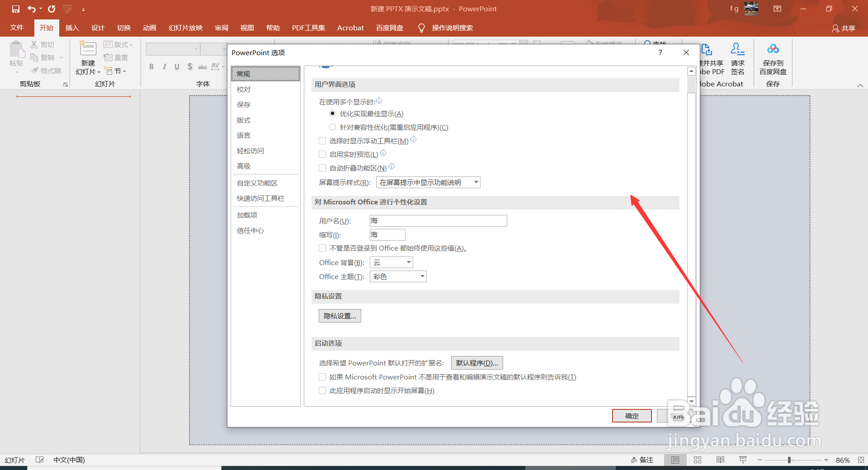Switch to 动画 ribbon tab

pyautogui.click(x=150, y=28)
